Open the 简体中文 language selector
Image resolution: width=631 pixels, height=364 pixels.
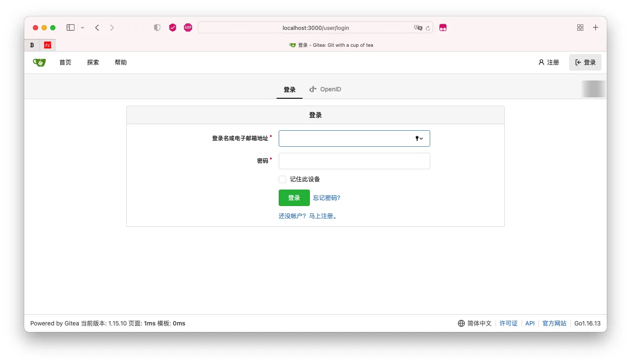point(475,323)
